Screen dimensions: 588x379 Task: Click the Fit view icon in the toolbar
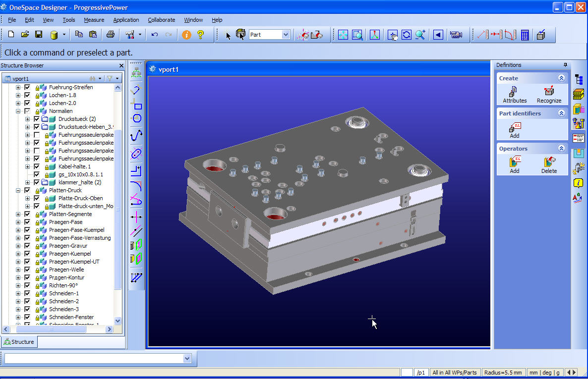tap(343, 35)
